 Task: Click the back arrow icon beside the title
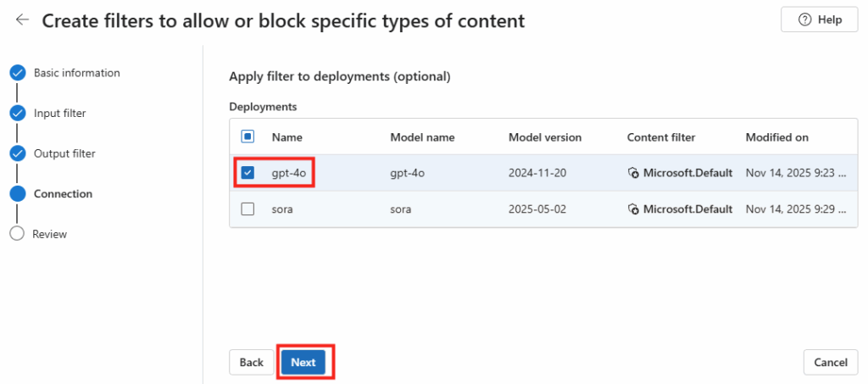click(22, 20)
